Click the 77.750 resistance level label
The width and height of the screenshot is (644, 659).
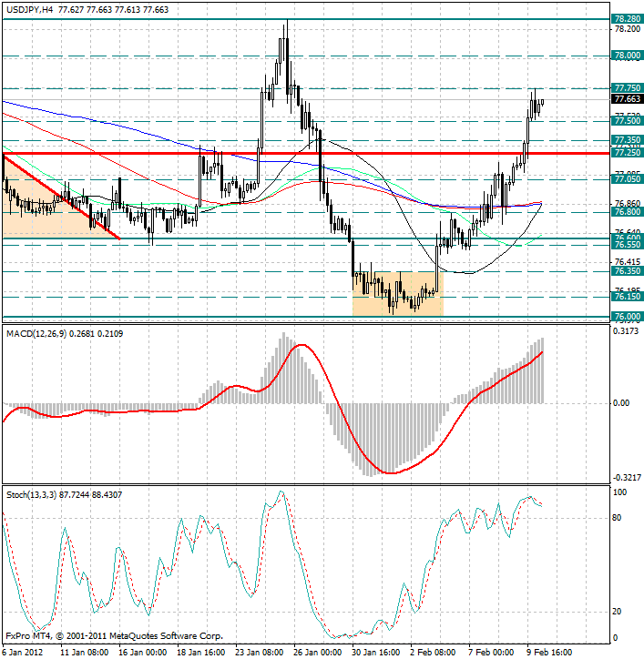[x=628, y=88]
